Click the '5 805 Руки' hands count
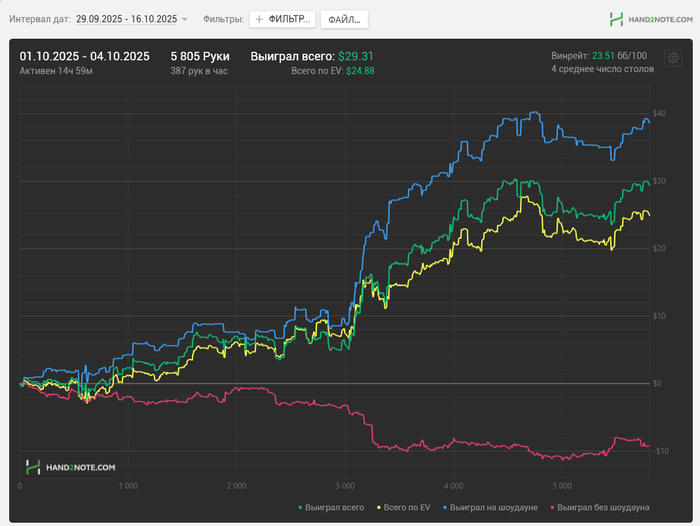 click(x=200, y=56)
